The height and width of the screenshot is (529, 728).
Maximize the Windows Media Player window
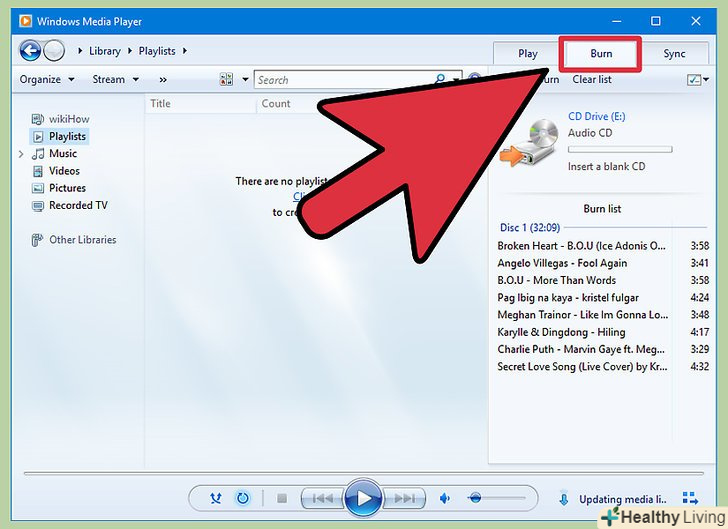coord(656,21)
